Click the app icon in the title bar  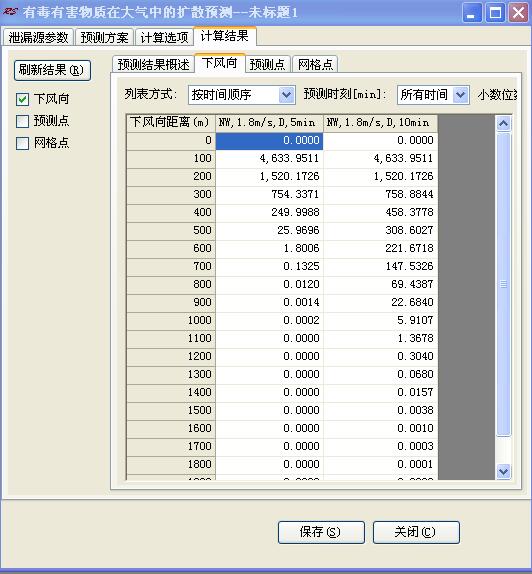pyautogui.click(x=10, y=12)
